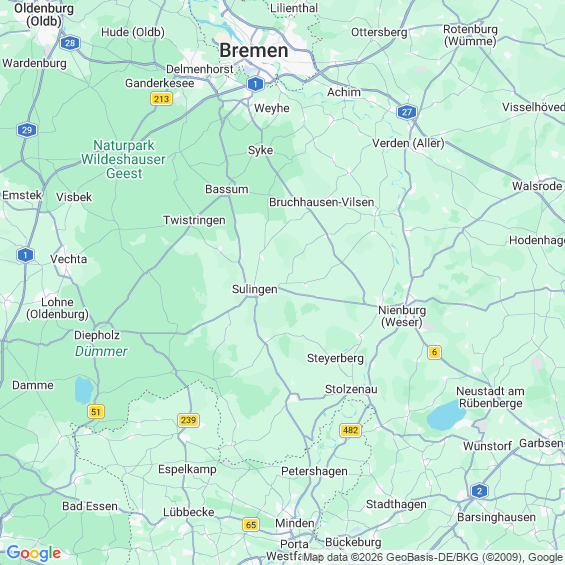Screen dimensions: 565x565
Task: Click the A28 highway shield near Oldenburg
Action: 70,43
